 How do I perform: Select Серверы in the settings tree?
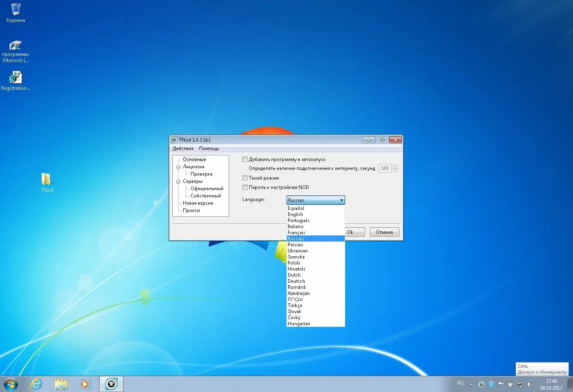click(x=193, y=181)
